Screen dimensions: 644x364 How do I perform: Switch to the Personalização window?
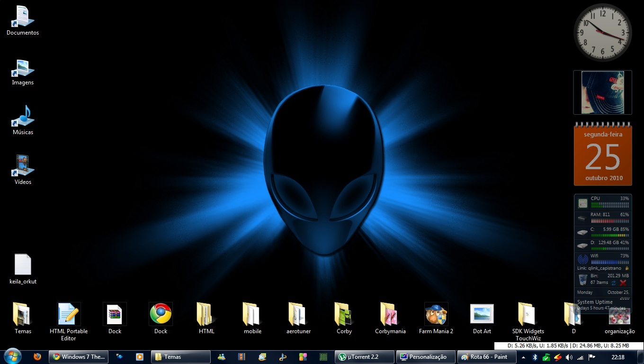pyautogui.click(x=426, y=357)
